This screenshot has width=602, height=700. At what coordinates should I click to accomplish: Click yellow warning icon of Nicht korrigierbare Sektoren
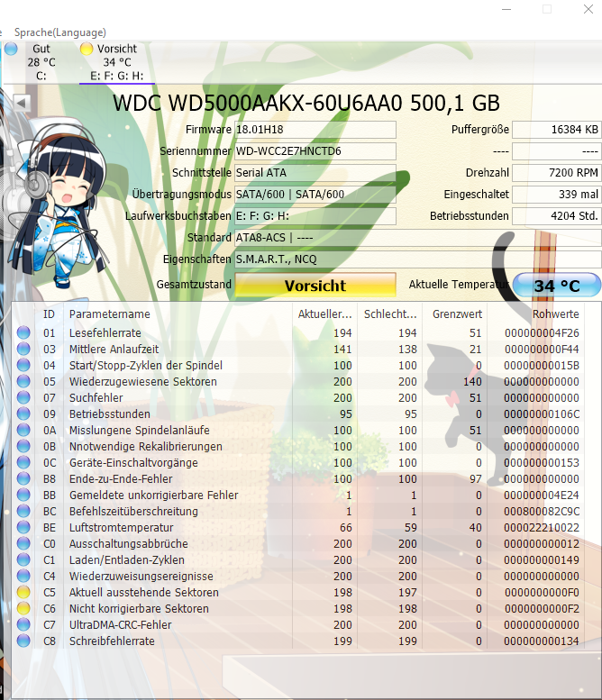[23, 608]
